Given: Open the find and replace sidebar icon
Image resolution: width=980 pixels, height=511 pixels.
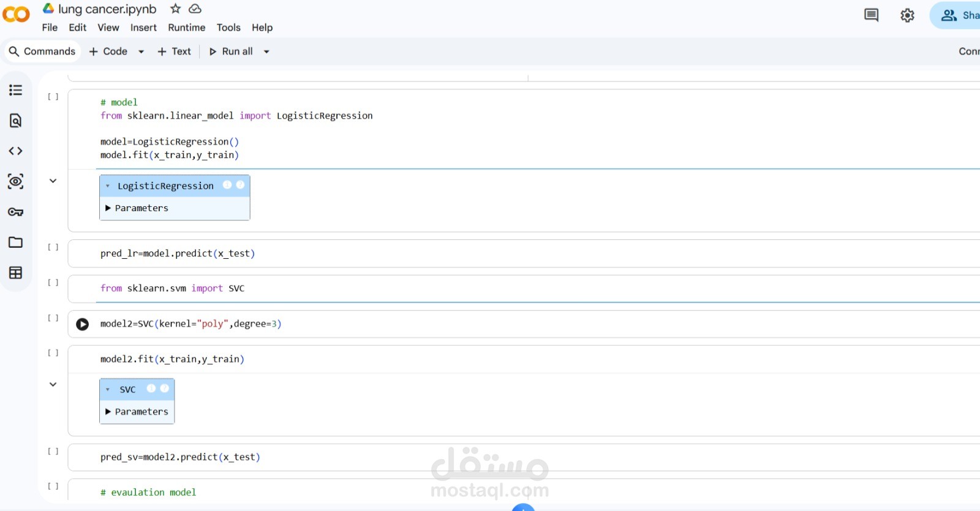Looking at the screenshot, I should [x=16, y=121].
